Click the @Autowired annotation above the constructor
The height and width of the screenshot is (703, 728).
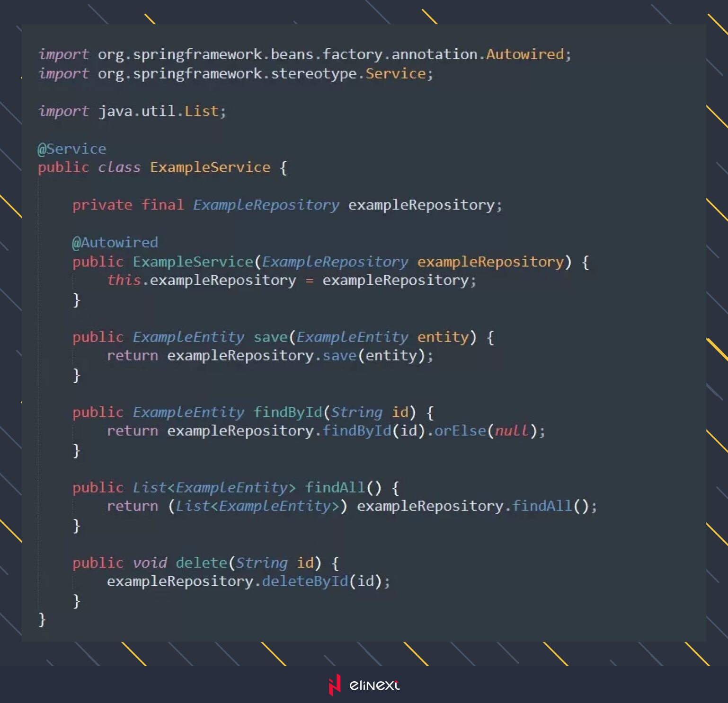[x=115, y=242]
